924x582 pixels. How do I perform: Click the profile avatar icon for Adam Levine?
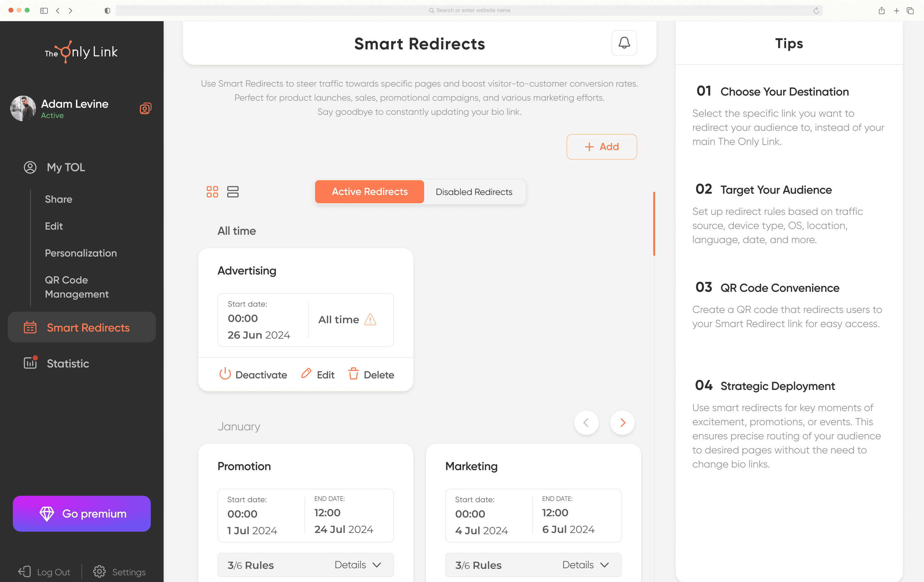coord(23,109)
